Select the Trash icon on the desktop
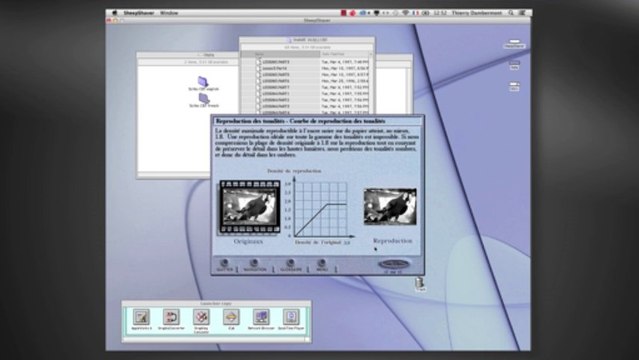The width and height of the screenshot is (639, 360). 420,283
